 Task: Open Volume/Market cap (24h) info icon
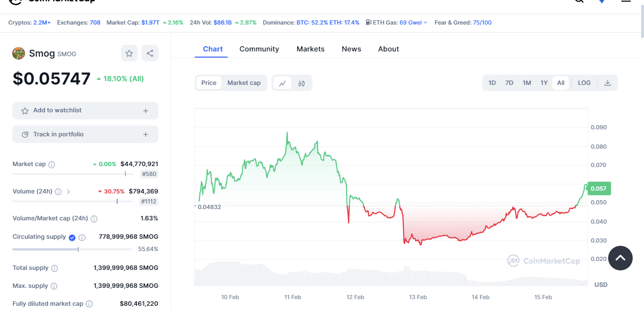tap(94, 219)
